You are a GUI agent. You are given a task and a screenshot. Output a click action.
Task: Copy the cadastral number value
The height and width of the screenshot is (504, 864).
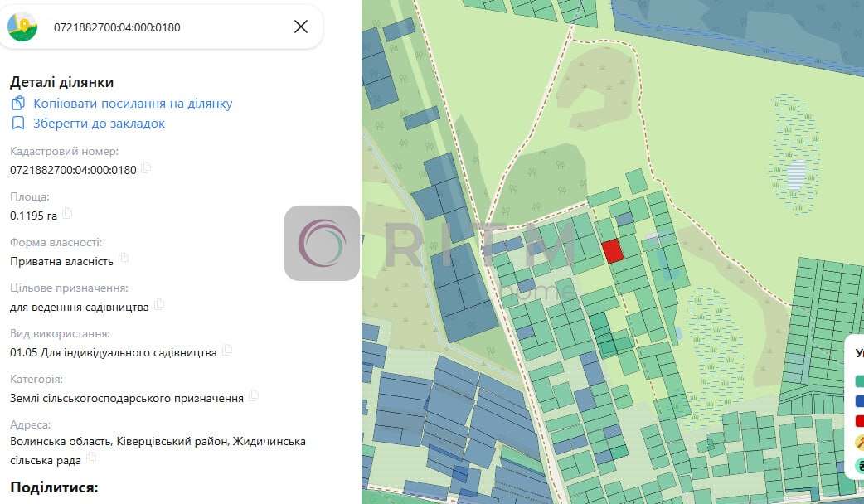(x=146, y=169)
